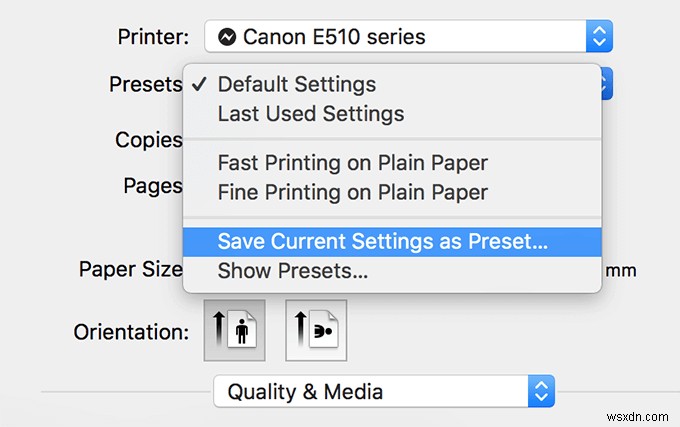
Task: Click the Copies label
Action: [x=149, y=139]
